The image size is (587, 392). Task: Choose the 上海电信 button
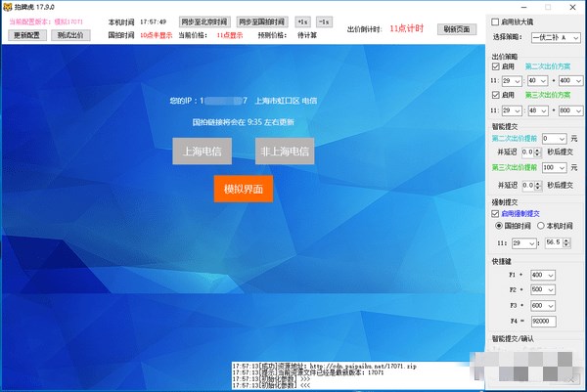pos(203,152)
